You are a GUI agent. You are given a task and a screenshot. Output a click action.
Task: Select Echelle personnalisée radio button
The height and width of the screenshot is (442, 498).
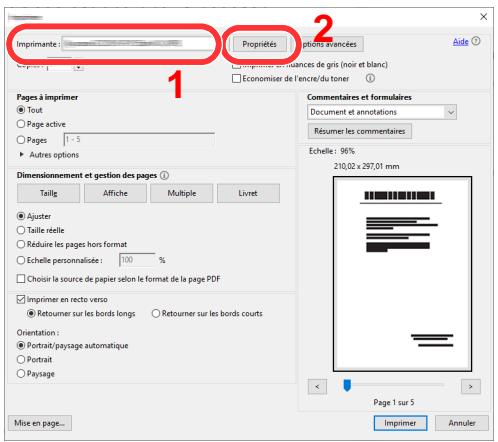click(21, 260)
